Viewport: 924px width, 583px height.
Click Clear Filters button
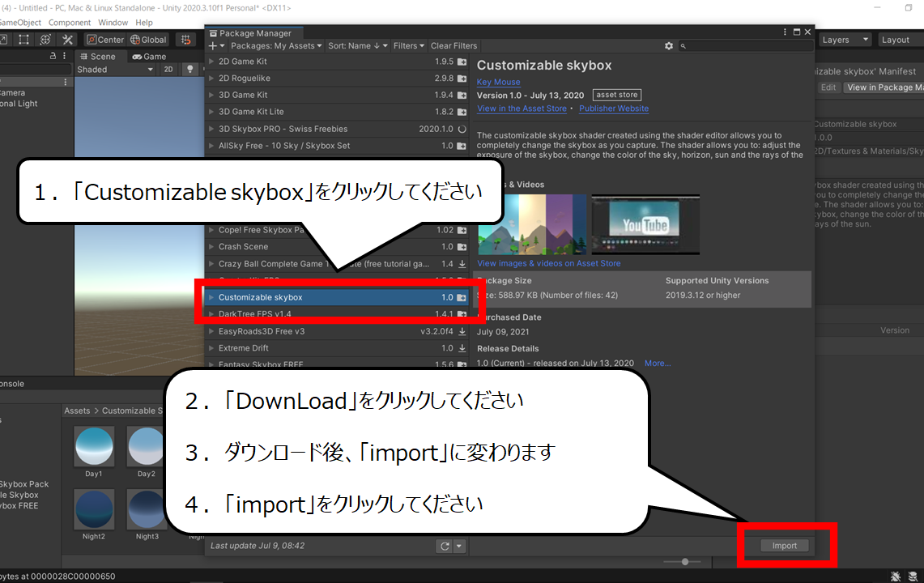(453, 46)
